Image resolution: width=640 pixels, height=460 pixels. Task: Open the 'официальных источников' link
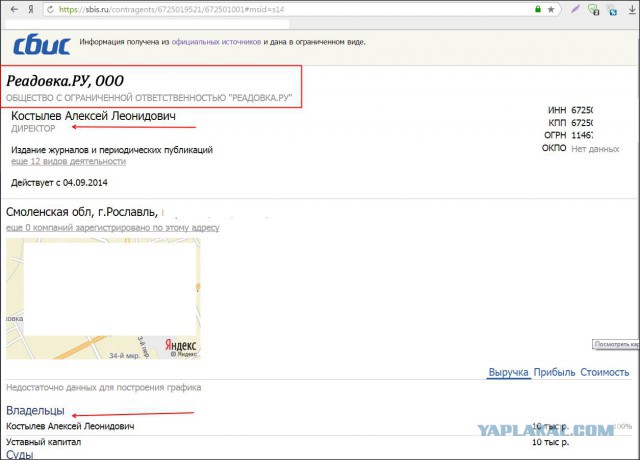click(216, 42)
